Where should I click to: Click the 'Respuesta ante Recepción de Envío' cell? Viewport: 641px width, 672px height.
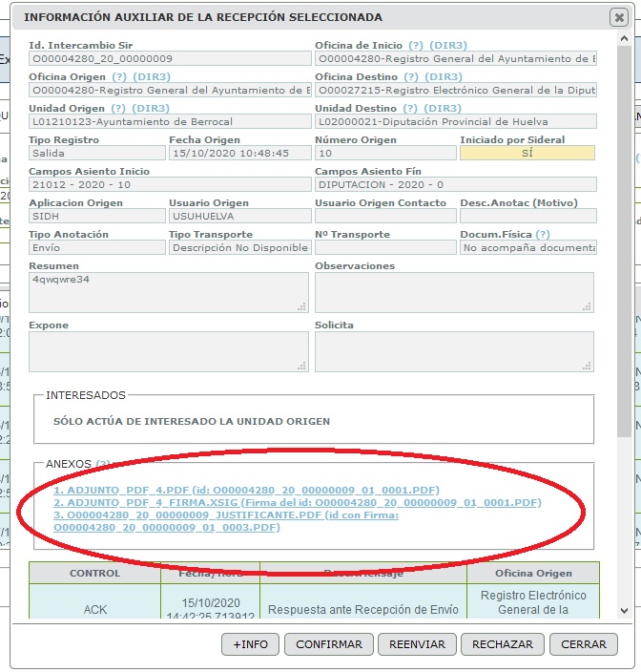click(x=363, y=600)
